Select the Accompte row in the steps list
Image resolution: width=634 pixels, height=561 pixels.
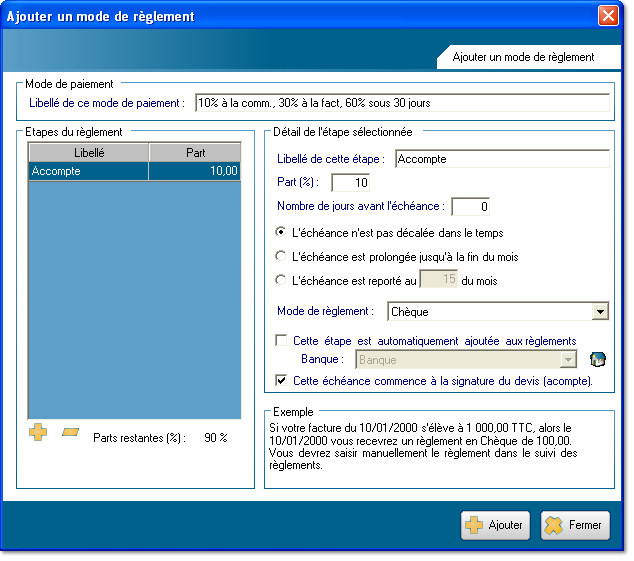coord(134,171)
